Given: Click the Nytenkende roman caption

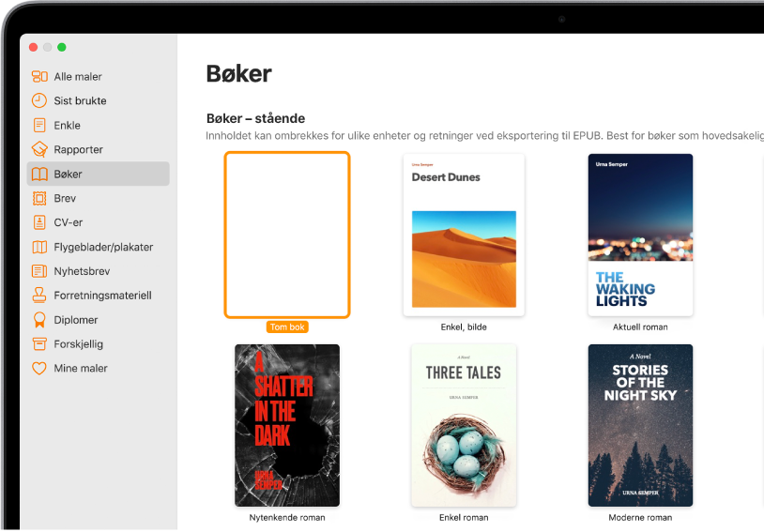Looking at the screenshot, I should [x=287, y=517].
